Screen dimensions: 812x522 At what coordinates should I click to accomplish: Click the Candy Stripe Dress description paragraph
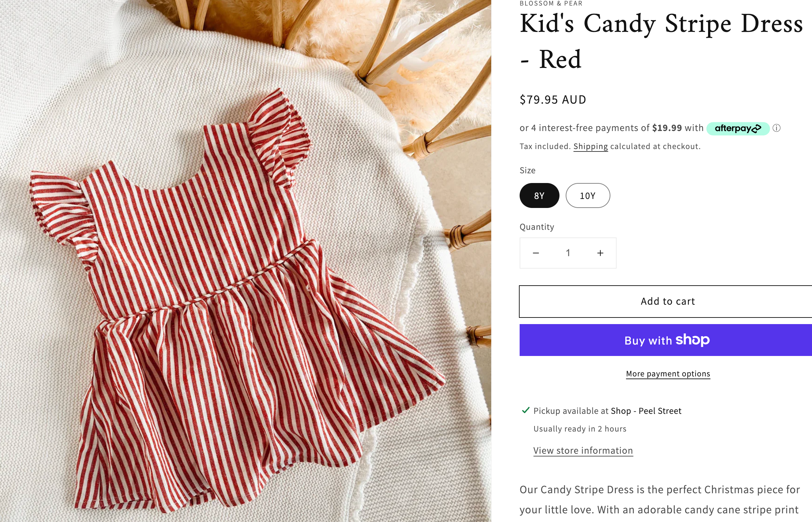pyautogui.click(x=660, y=499)
